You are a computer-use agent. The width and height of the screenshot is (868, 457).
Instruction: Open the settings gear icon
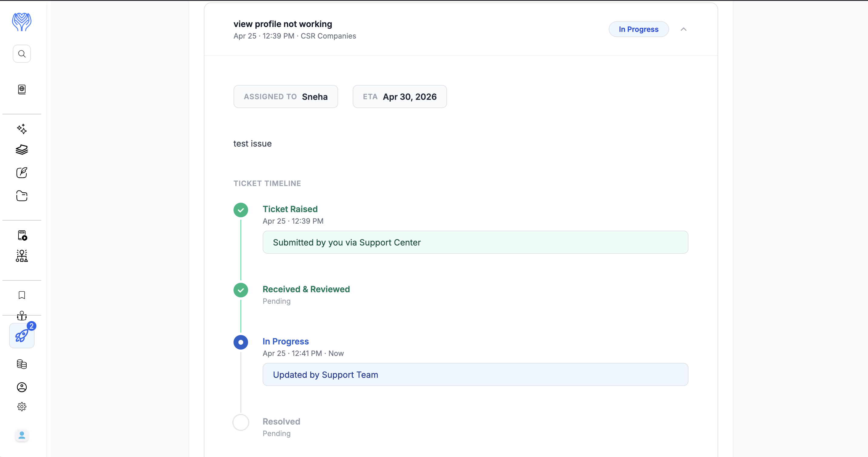tap(22, 407)
